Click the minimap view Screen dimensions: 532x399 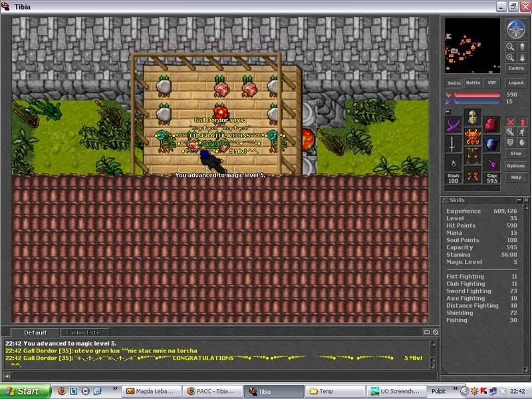[x=472, y=45]
